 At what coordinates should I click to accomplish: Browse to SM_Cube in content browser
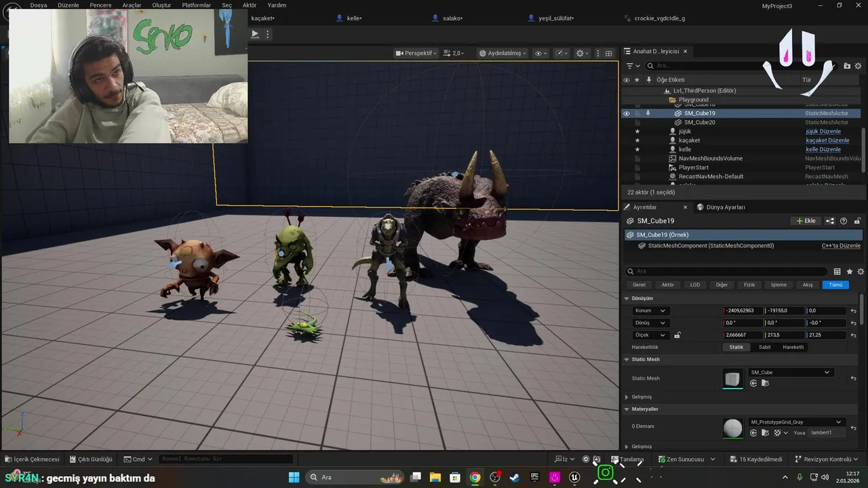766,383
